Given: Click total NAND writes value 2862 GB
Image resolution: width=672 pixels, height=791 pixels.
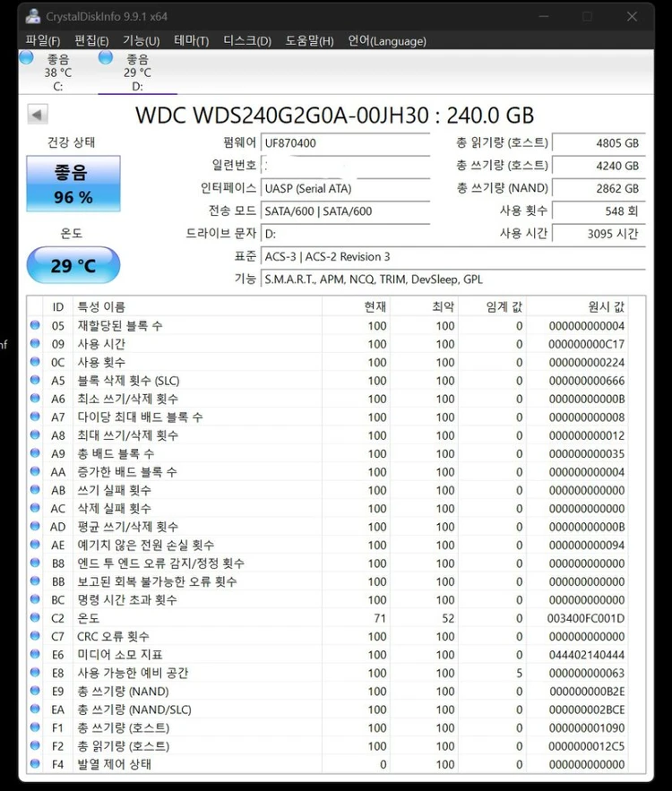Looking at the screenshot, I should 599,189.
